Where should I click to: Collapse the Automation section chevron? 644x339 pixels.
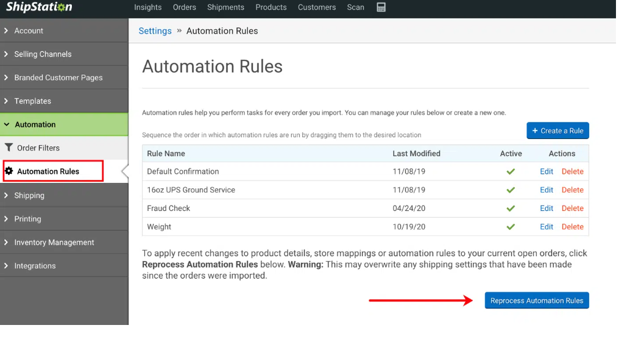coord(7,124)
